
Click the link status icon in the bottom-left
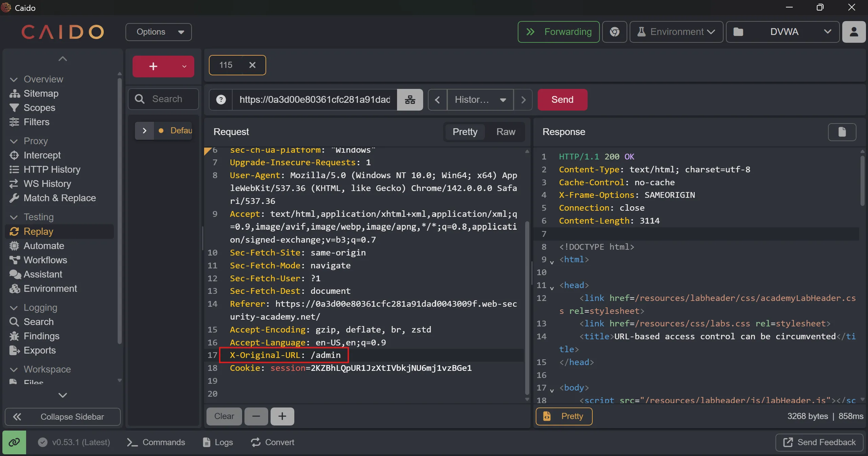[x=14, y=442]
